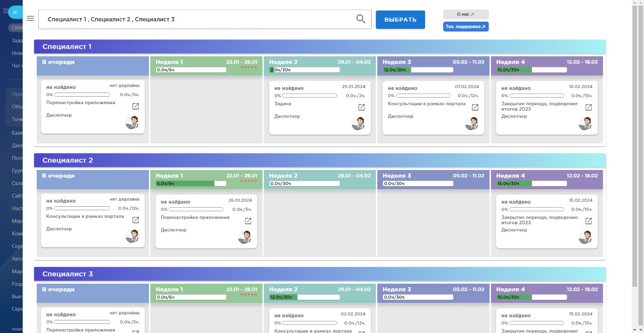Click date range 05.02 - 11.02 in Специалист 1
This screenshot has width=644, height=333.
pyautogui.click(x=468, y=62)
